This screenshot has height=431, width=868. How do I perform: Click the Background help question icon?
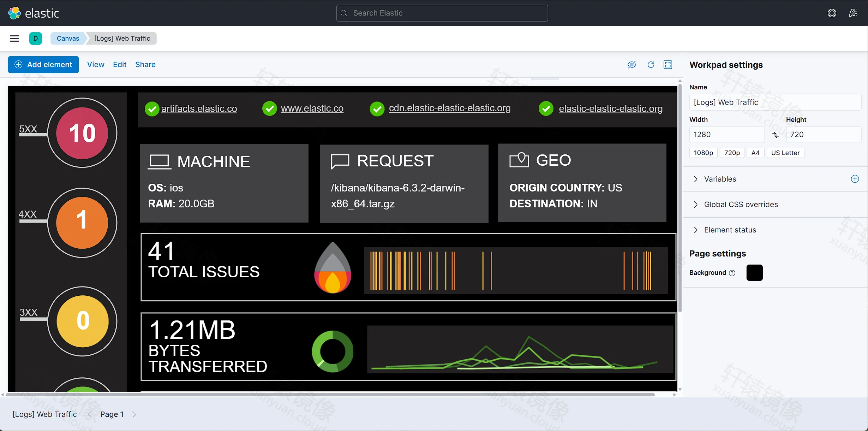(732, 273)
